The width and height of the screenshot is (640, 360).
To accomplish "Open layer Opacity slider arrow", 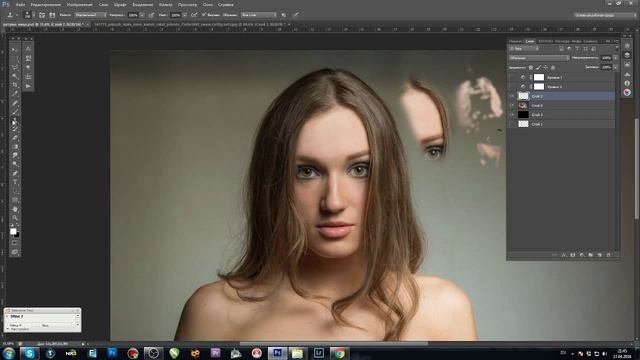I will [x=616, y=58].
